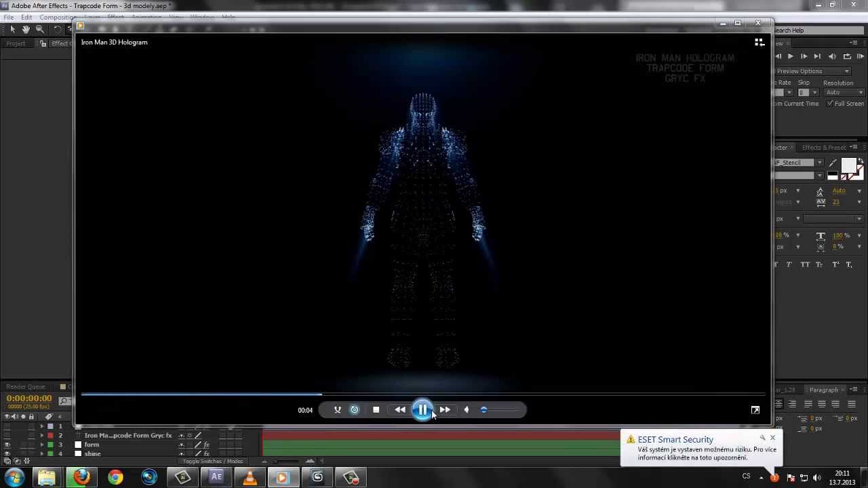Click the Search Help field

tap(818, 30)
